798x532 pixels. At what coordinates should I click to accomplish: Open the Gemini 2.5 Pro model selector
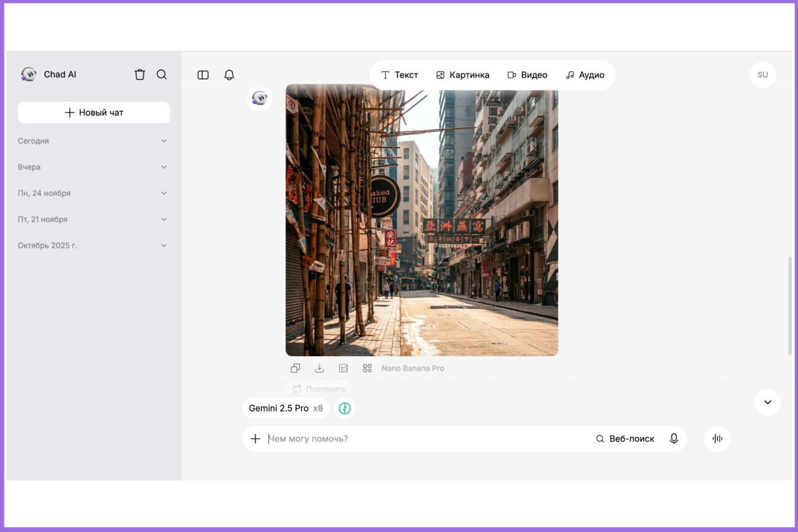pyautogui.click(x=285, y=408)
